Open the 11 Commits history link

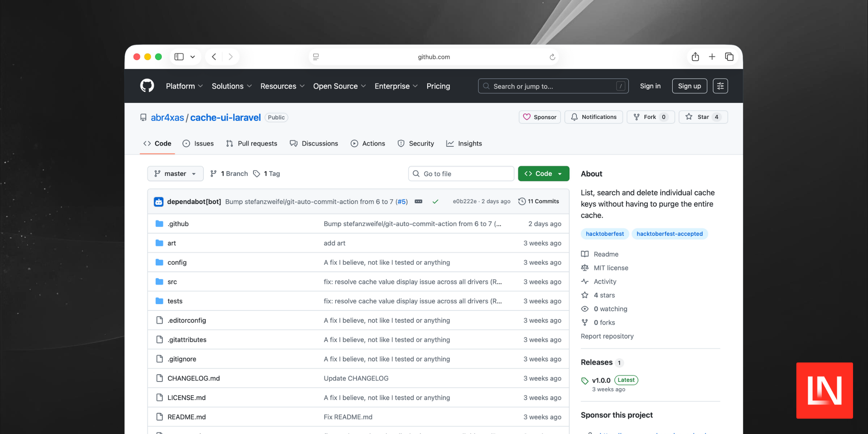pyautogui.click(x=539, y=201)
